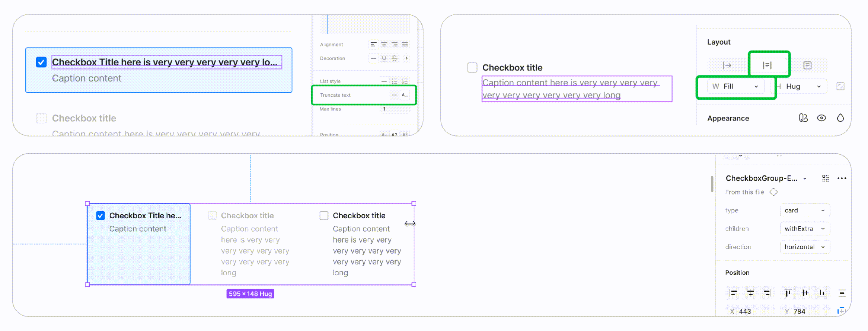Open the blend mode droplet icon

point(840,118)
